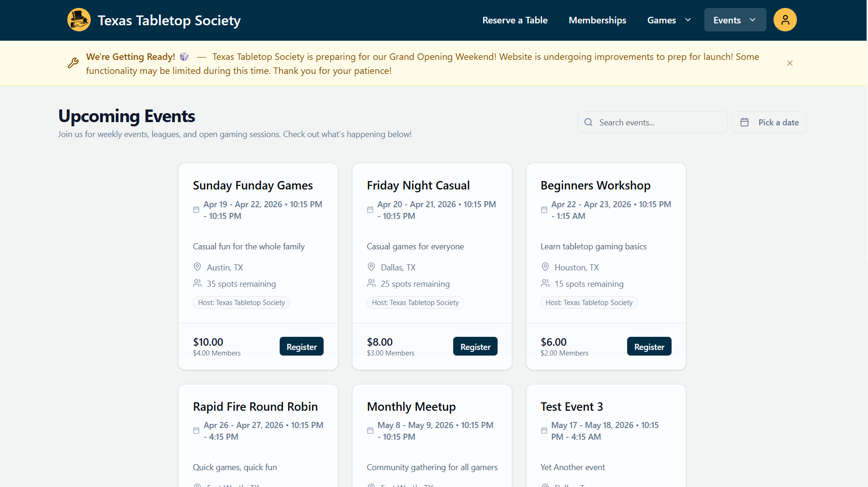The image size is (868, 487).
Task: Click the dice emoji in the banner
Action: 184,57
